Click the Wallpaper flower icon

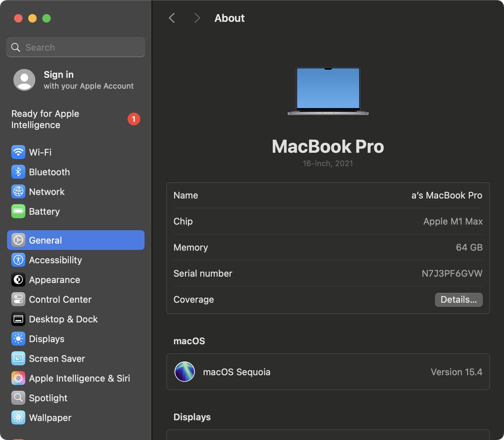click(x=18, y=418)
